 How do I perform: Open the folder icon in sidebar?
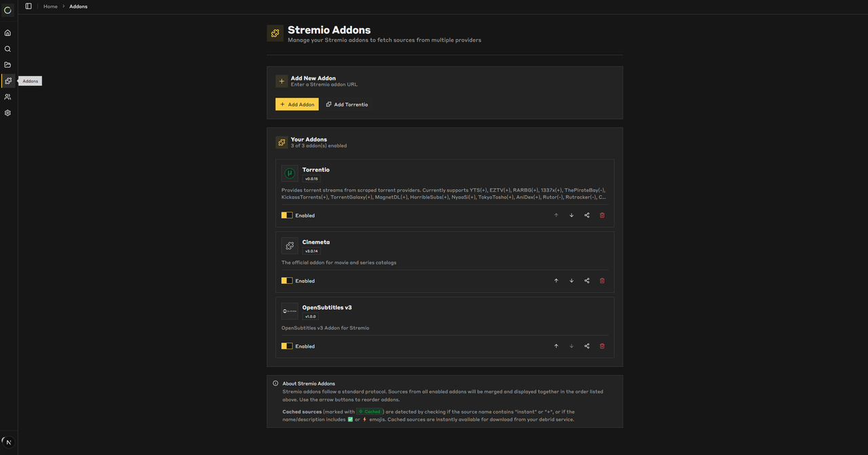[x=7, y=65]
